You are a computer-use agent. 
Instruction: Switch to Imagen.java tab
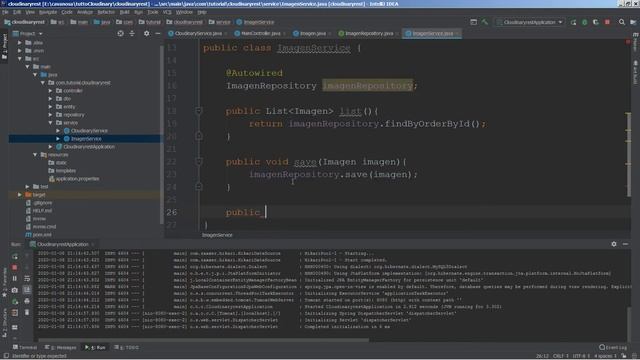pyautogui.click(x=313, y=33)
